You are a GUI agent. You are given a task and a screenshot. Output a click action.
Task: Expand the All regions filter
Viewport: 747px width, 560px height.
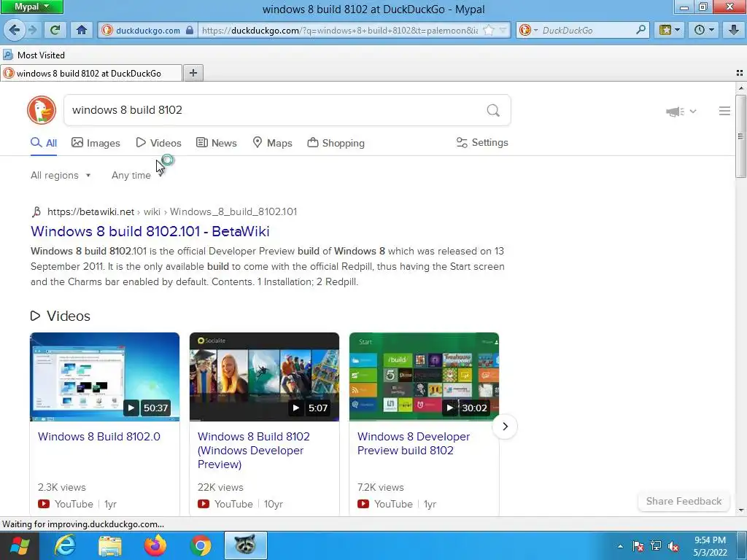click(61, 175)
